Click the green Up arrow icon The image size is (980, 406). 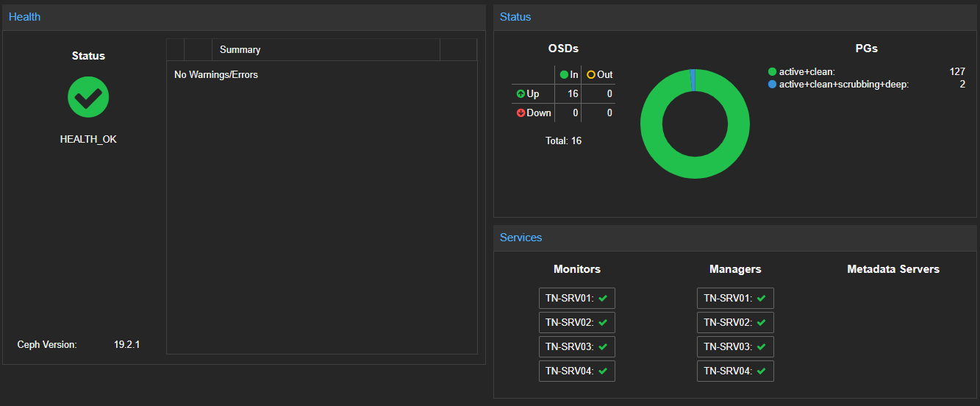pyautogui.click(x=521, y=94)
